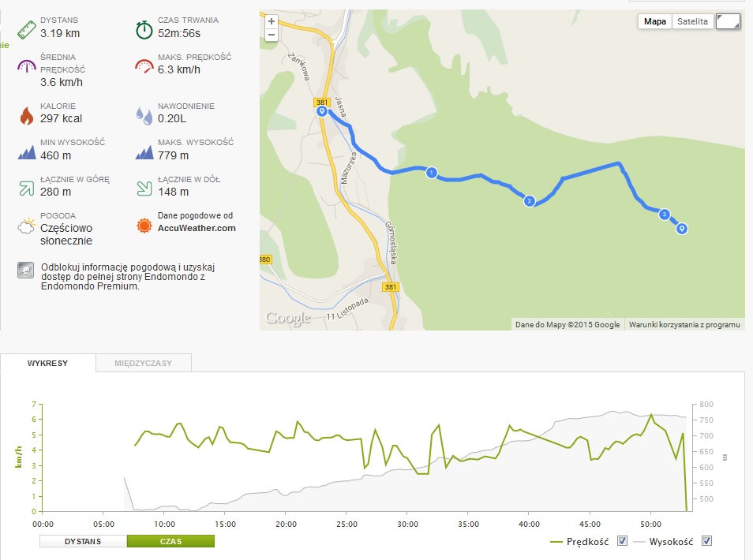The height and width of the screenshot is (560, 753).
Task: Select the WYKRESY tab
Action: pyautogui.click(x=48, y=364)
